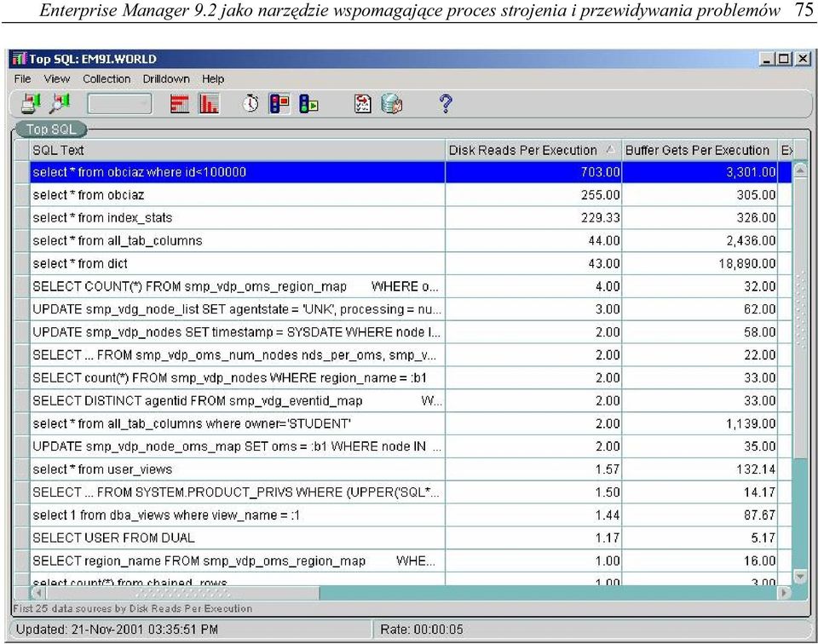The image size is (818, 644).
Task: Open the File menu
Action: tap(22, 78)
